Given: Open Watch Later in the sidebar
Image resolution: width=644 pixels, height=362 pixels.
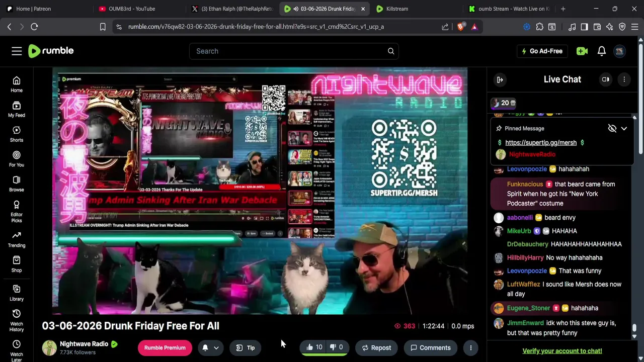Looking at the screenshot, I should [x=17, y=351].
